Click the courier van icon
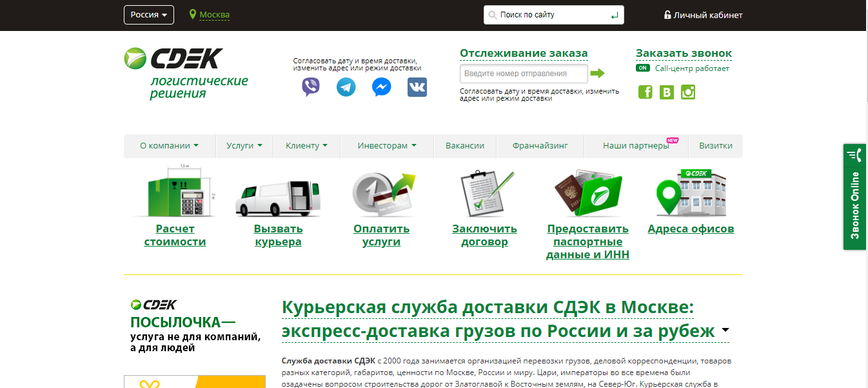The image size is (868, 388). (278, 198)
